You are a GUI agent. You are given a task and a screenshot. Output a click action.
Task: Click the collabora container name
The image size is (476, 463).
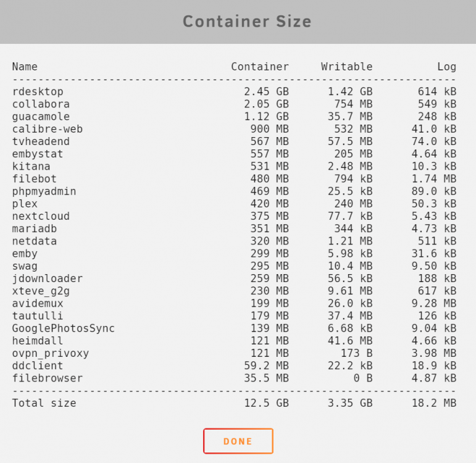pyautogui.click(x=41, y=104)
